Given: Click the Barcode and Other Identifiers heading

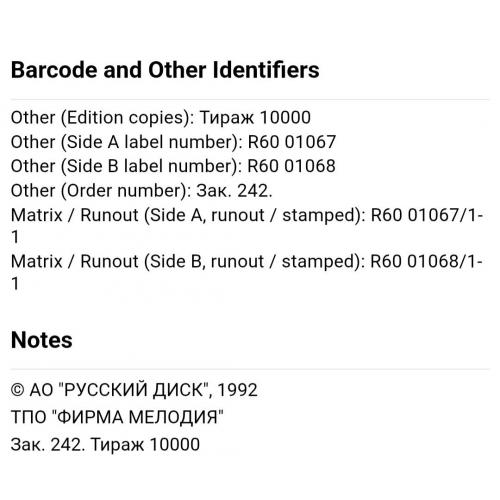Looking at the screenshot, I should click(165, 70).
